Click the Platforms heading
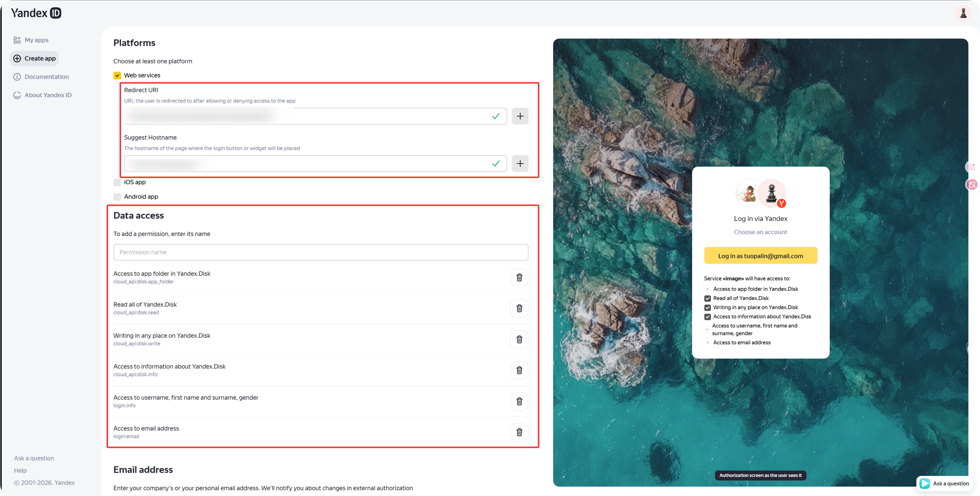The height and width of the screenshot is (496, 980). (134, 43)
